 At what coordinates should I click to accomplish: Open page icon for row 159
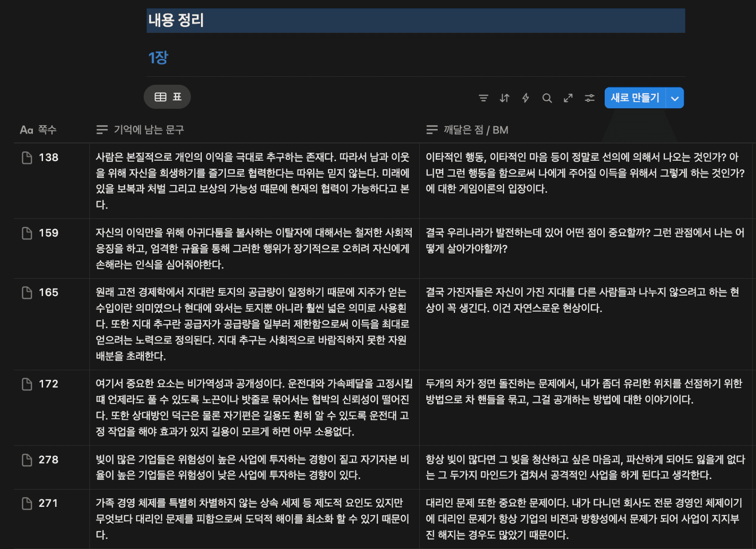point(27,233)
